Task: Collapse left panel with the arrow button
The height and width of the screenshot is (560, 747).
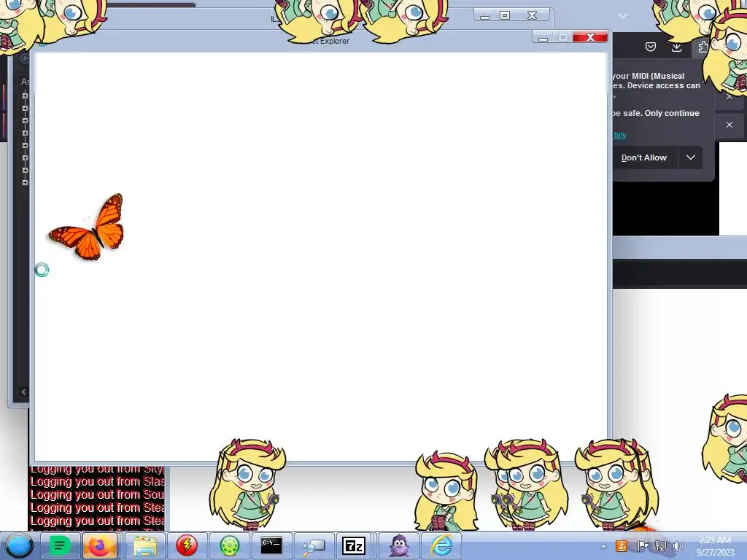Action: coord(23,392)
